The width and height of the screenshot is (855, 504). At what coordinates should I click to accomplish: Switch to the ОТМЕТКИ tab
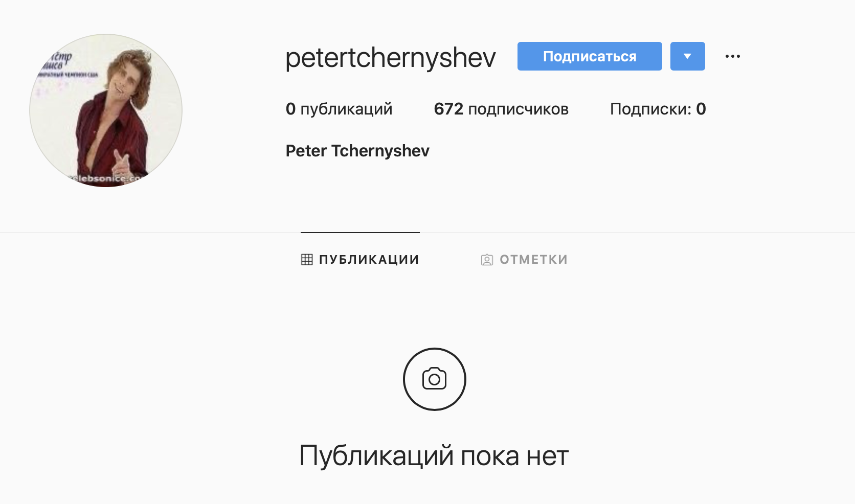pos(524,260)
